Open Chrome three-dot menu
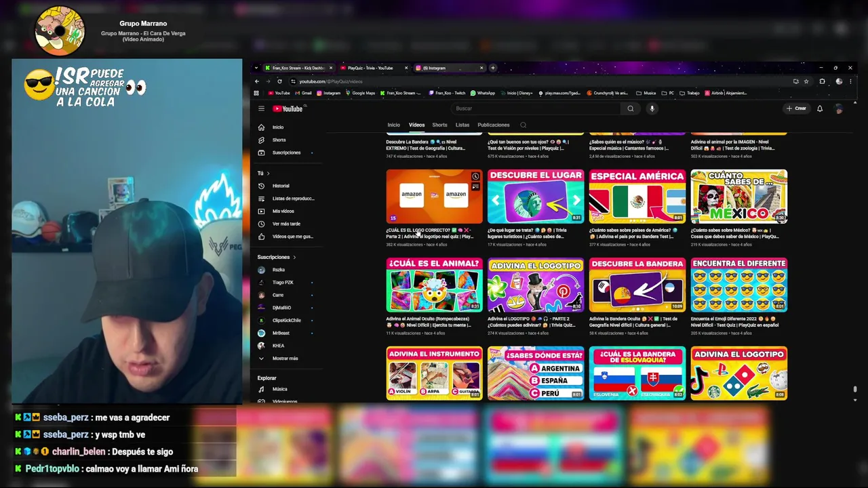This screenshot has height=488, width=868. tap(850, 81)
